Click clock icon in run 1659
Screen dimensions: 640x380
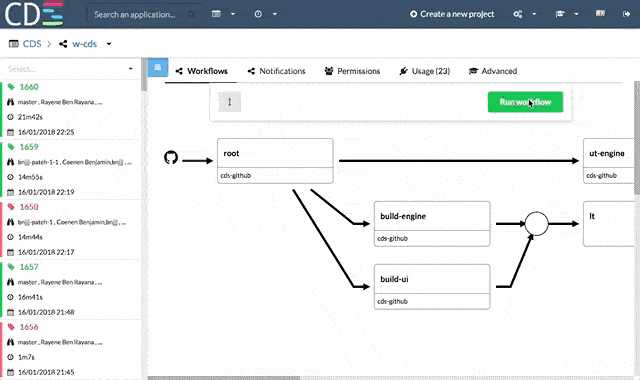coord(11,177)
